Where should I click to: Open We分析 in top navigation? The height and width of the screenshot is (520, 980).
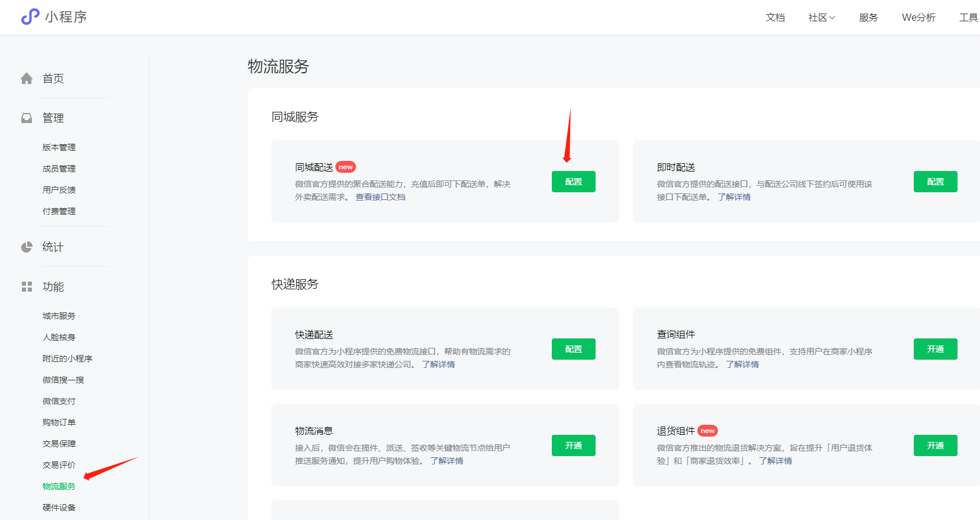[x=918, y=18]
